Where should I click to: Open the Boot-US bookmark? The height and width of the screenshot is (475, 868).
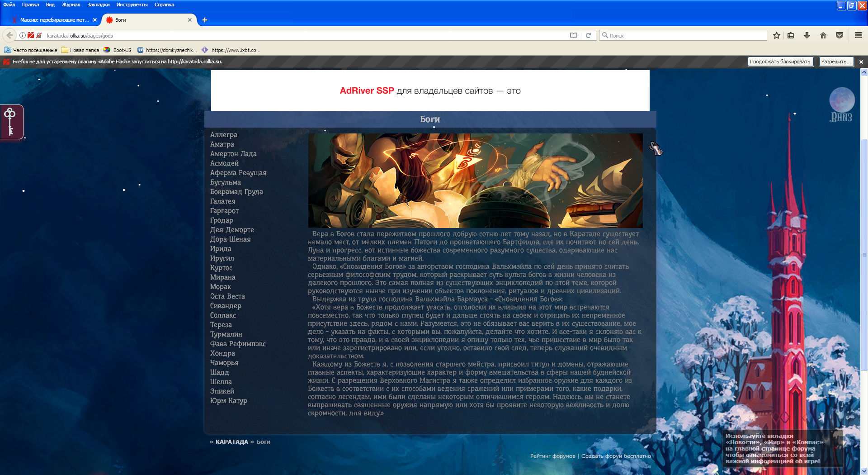click(x=117, y=50)
